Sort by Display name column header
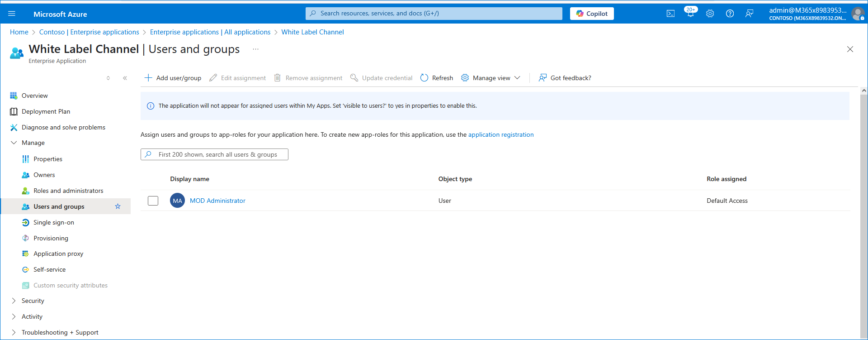Image resolution: width=868 pixels, height=340 pixels. coord(189,179)
